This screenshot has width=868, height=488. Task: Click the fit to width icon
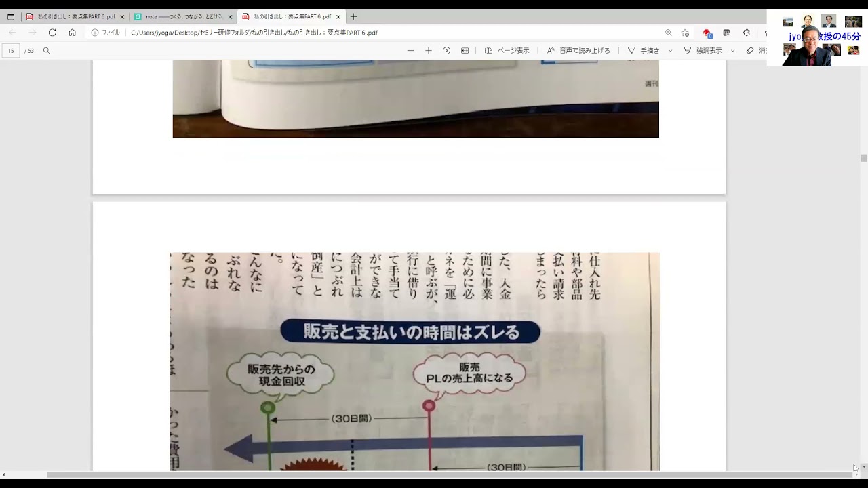click(x=465, y=51)
